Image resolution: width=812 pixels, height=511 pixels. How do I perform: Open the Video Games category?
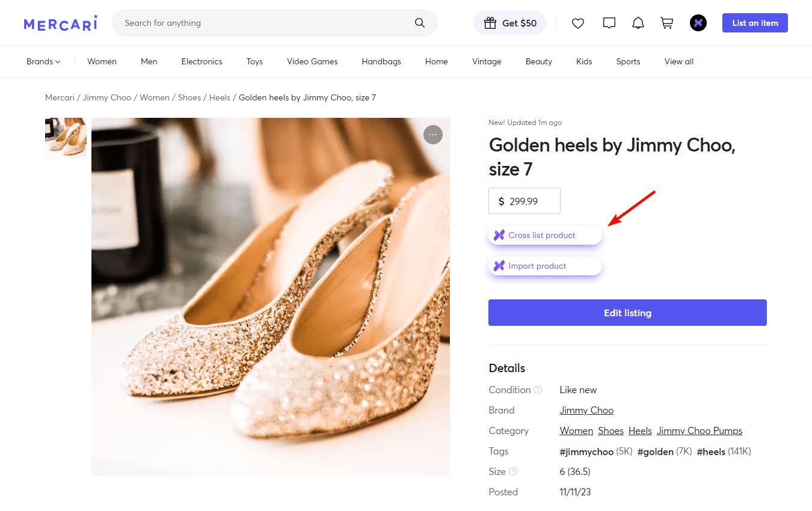[312, 61]
